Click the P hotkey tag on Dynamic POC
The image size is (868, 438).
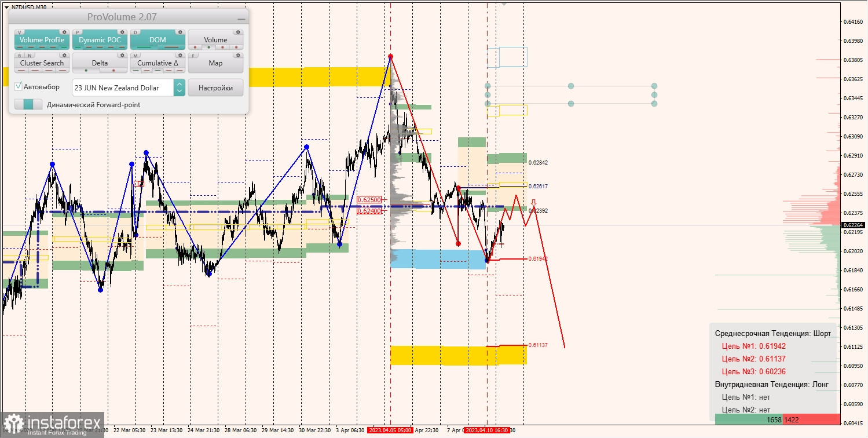tap(78, 32)
